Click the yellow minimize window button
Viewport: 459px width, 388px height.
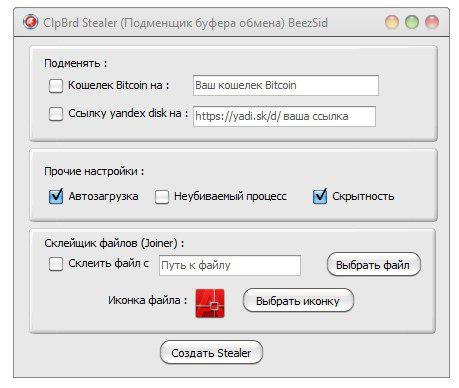392,22
